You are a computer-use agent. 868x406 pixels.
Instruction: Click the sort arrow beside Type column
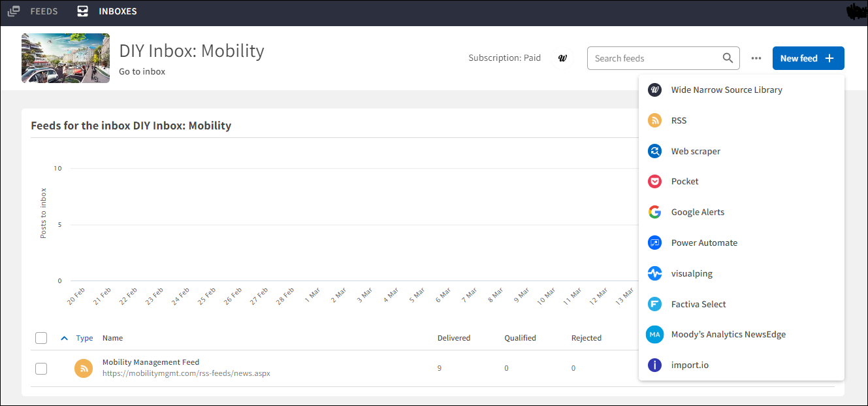tap(64, 338)
